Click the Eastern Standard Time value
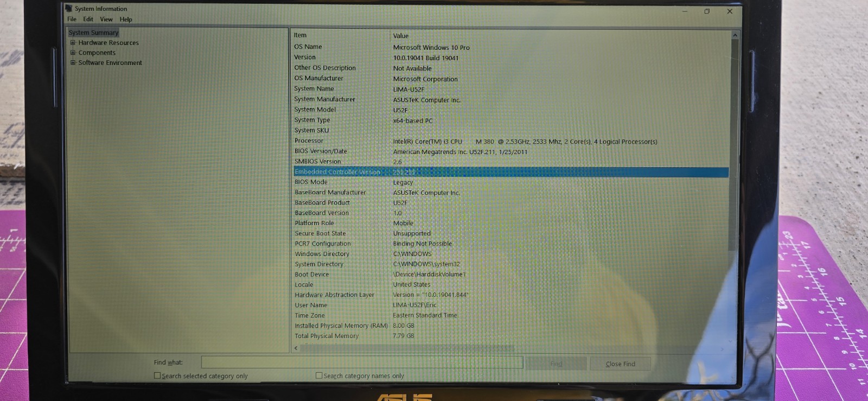The width and height of the screenshot is (868, 401). [x=425, y=315]
